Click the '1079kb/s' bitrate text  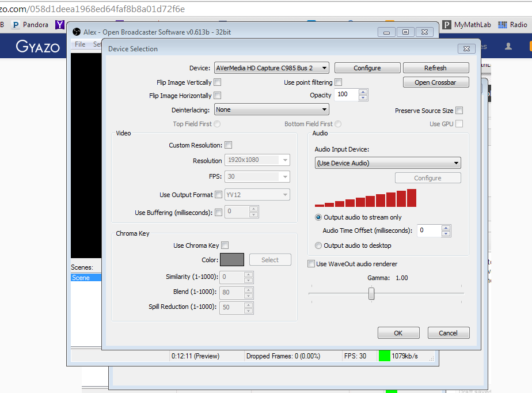(405, 356)
